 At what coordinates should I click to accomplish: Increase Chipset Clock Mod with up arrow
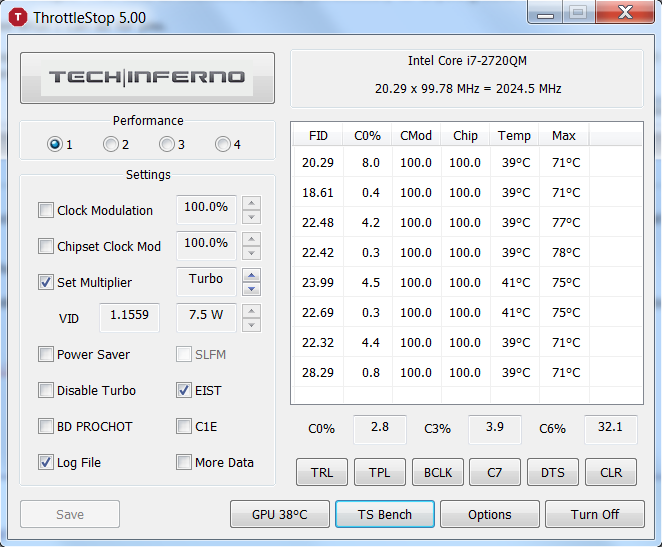point(252,239)
